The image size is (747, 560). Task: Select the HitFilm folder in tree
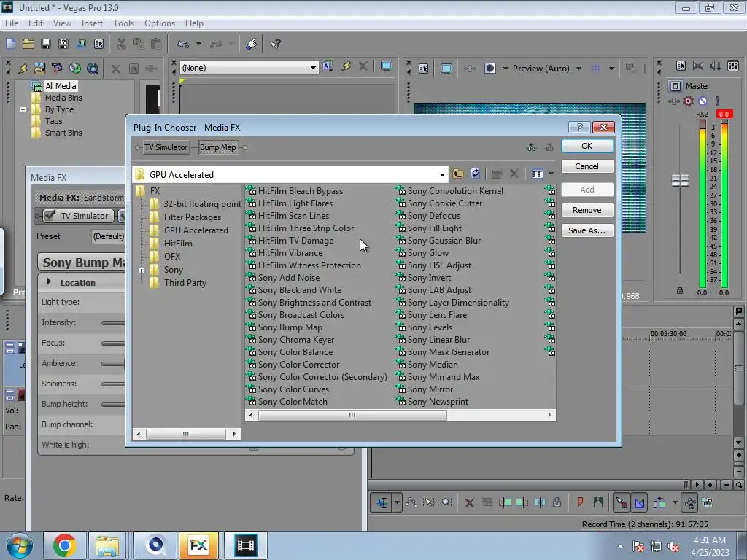coord(178,244)
